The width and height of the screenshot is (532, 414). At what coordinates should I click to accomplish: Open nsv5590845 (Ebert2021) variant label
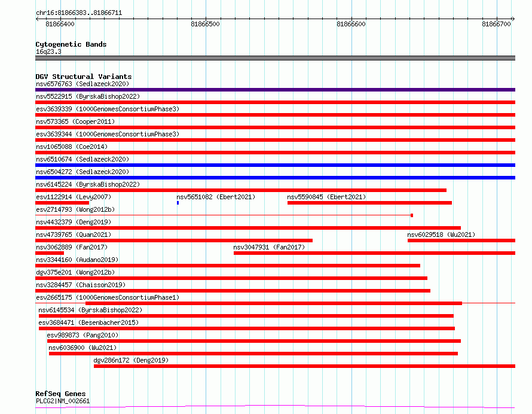[x=326, y=197]
